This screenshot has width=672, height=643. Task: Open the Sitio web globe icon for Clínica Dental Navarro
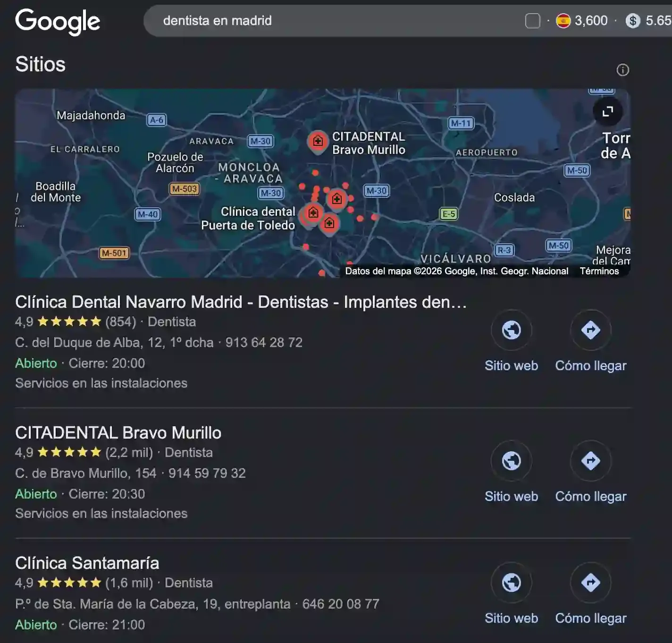[512, 330]
